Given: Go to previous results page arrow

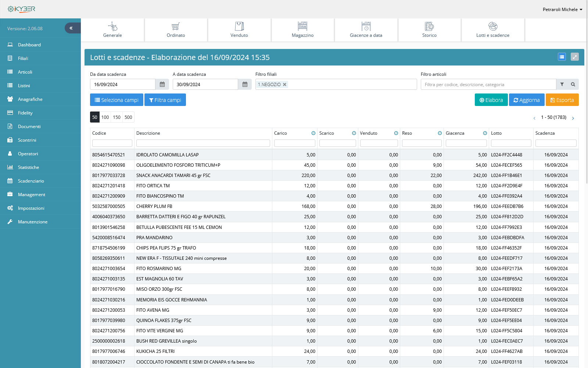Looking at the screenshot, I should pyautogui.click(x=534, y=118).
